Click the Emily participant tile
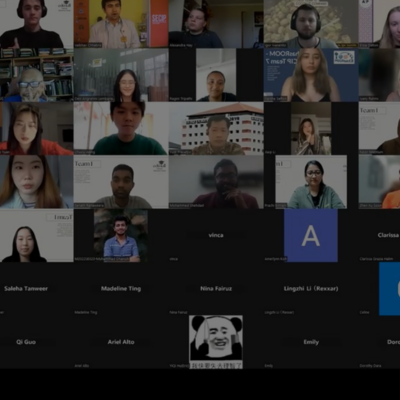 [x=311, y=342]
